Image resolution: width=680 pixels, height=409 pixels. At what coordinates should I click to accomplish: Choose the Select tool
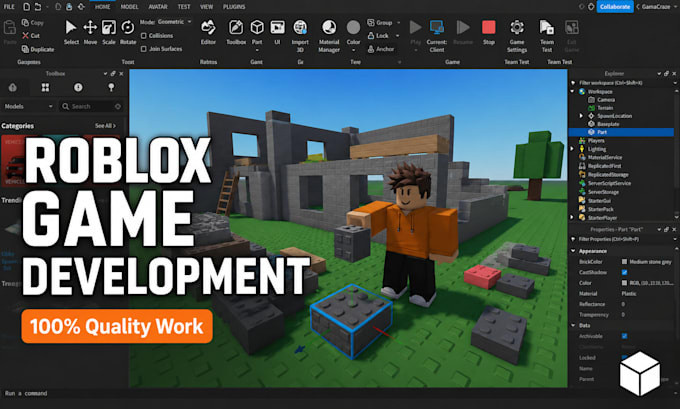[x=71, y=32]
